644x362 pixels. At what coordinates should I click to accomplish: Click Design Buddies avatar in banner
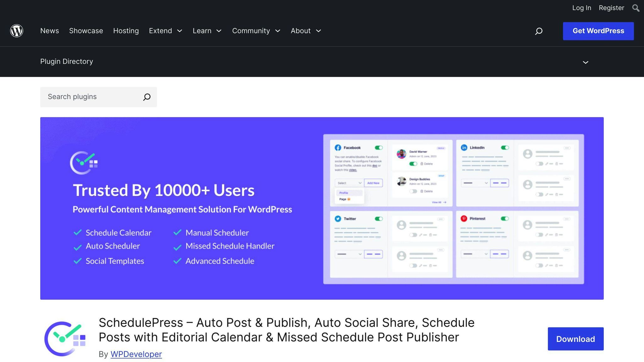(401, 181)
